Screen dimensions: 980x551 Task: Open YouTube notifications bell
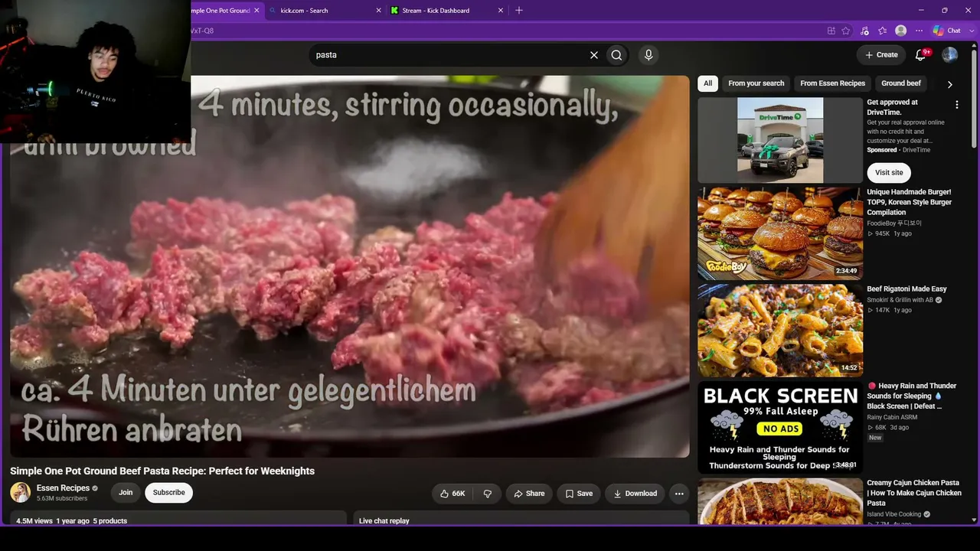[x=922, y=55]
